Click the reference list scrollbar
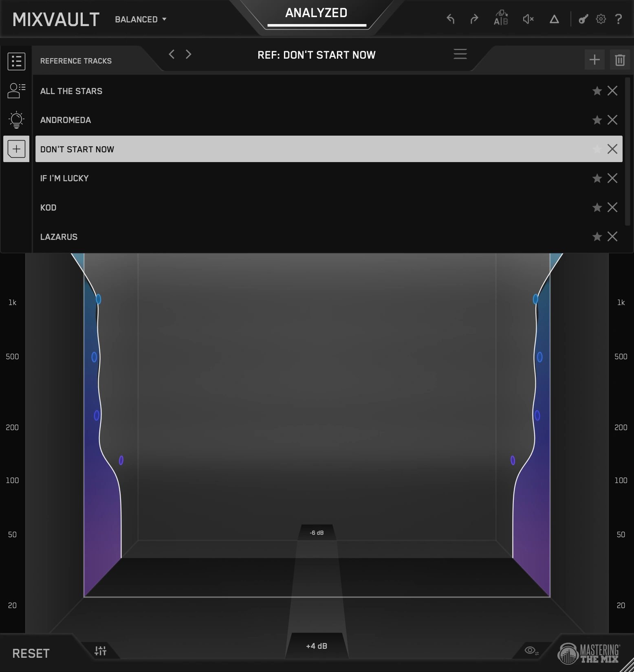The image size is (634, 672). pos(627,151)
